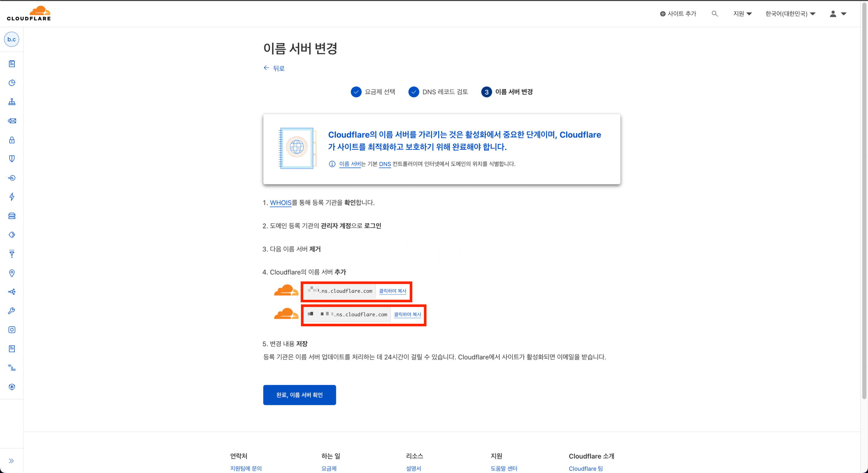Screen dimensions: 868x473
Task: Click the page vertical scrollbar
Action: (864, 202)
